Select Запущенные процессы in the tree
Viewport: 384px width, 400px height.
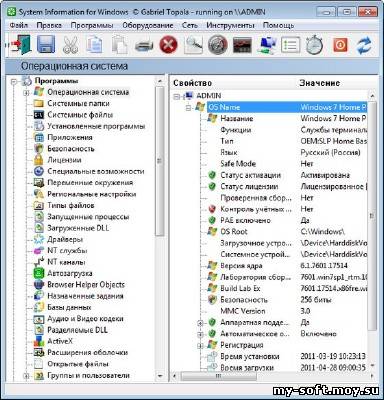(88, 217)
